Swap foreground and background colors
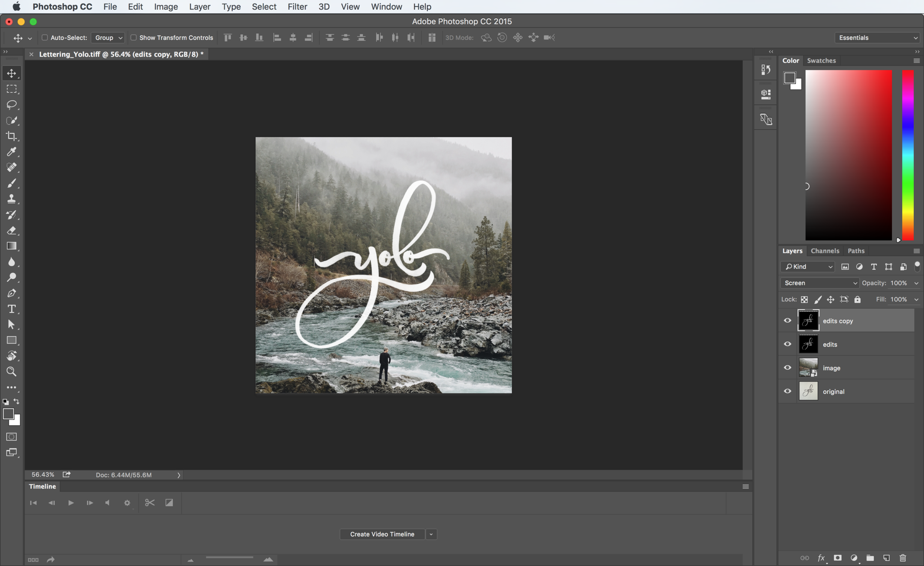Screen dimensions: 924x566 point(17,402)
